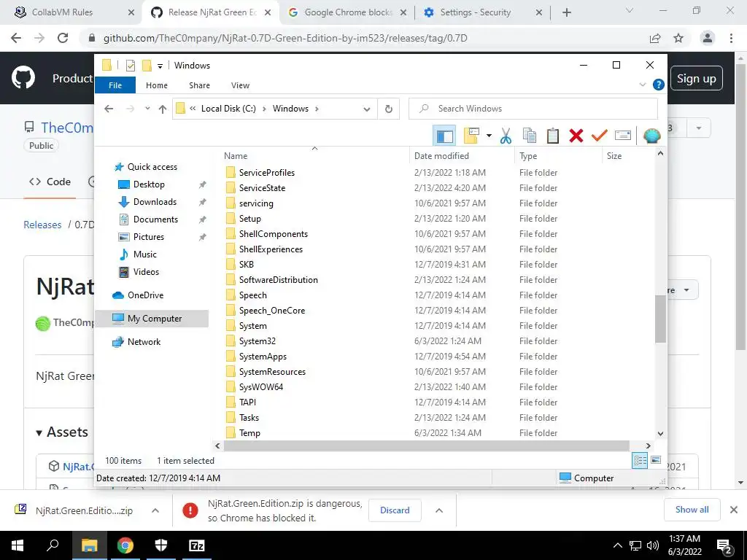Open the Windows Start menu

pyautogui.click(x=18, y=545)
